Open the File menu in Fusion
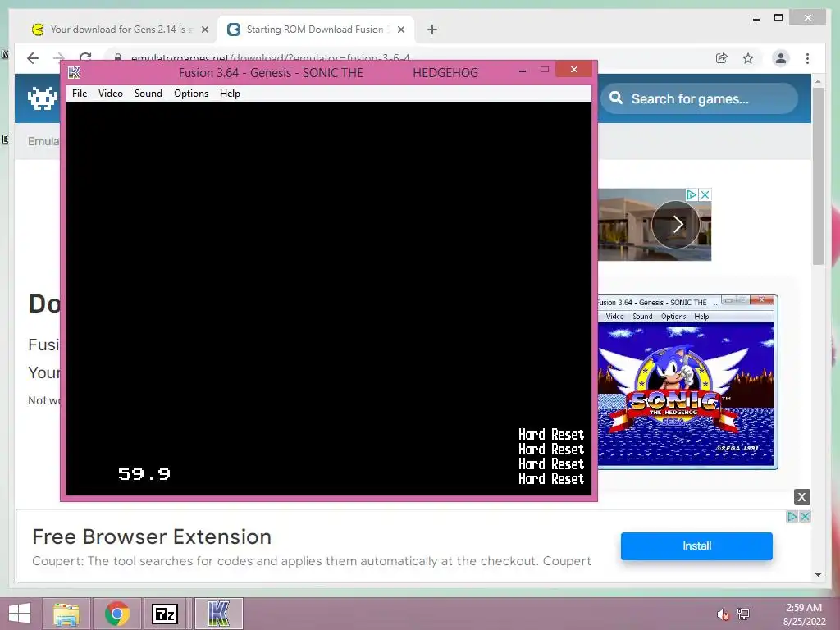The image size is (840, 630). pyautogui.click(x=80, y=94)
